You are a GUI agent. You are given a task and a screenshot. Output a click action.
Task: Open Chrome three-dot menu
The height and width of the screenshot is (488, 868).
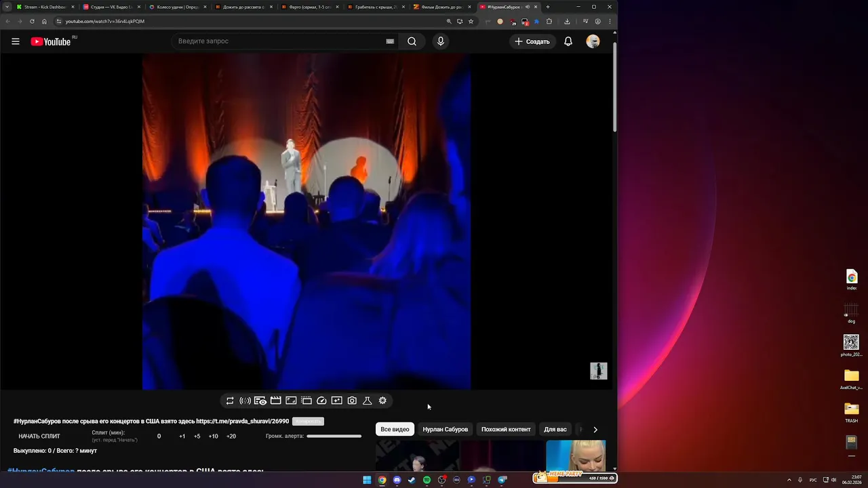[x=610, y=21]
